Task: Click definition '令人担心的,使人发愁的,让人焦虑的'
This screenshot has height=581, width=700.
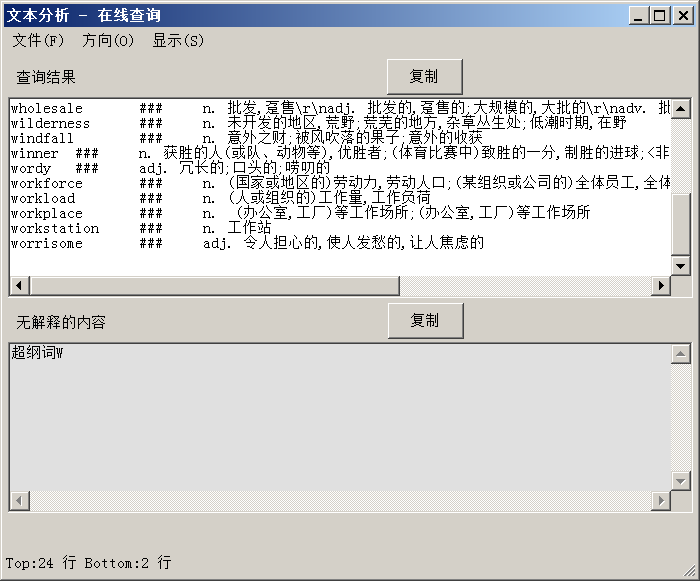Action: tap(363, 242)
